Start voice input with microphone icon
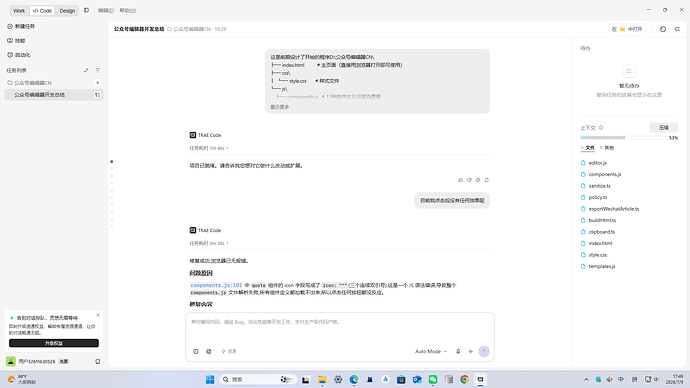Screen dimensions: 690x388 pyautogui.click(x=458, y=351)
